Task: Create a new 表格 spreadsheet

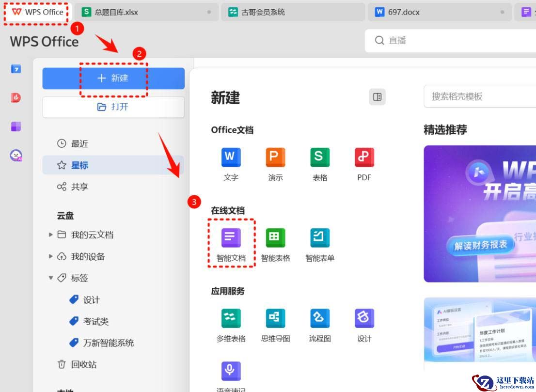Action: pyautogui.click(x=320, y=164)
